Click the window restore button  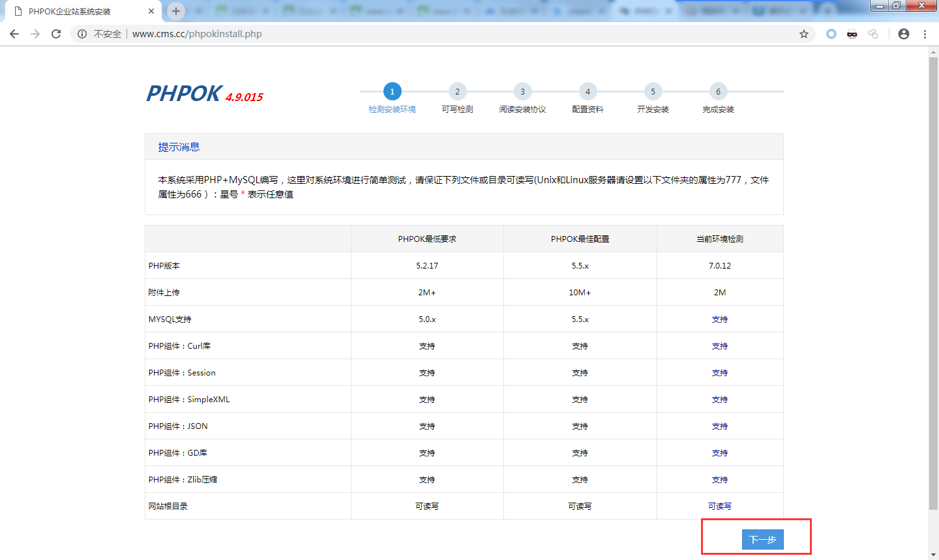(897, 6)
